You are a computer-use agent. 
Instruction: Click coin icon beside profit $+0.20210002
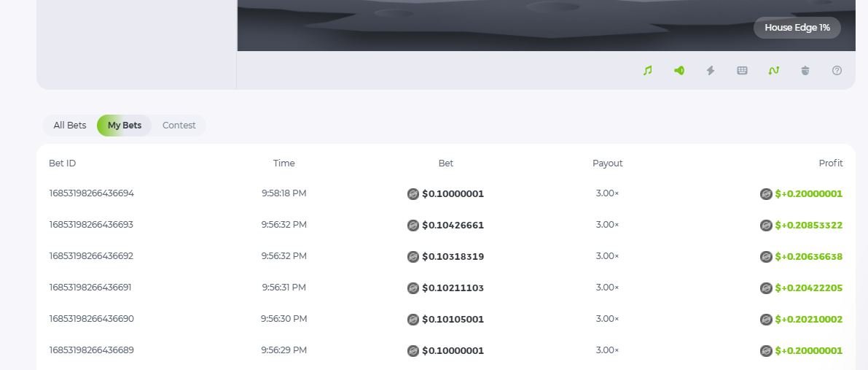coord(766,320)
